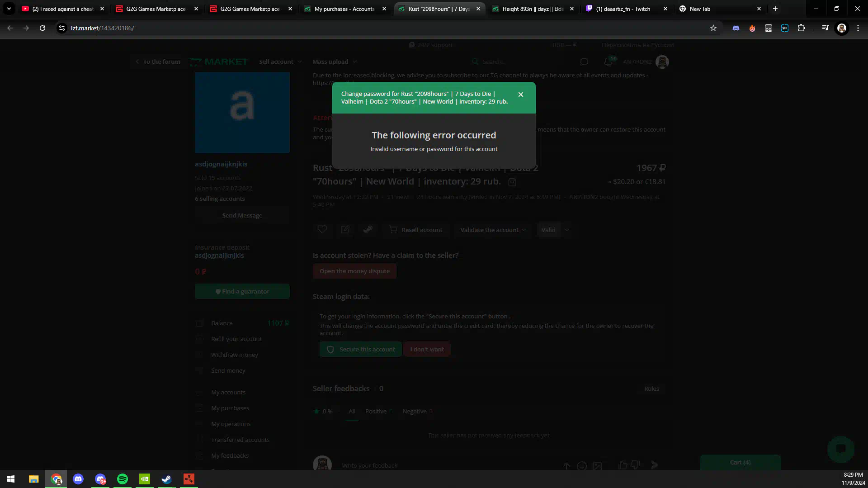Expand the Mass upload dropdown
The image size is (868, 488).
click(x=335, y=62)
